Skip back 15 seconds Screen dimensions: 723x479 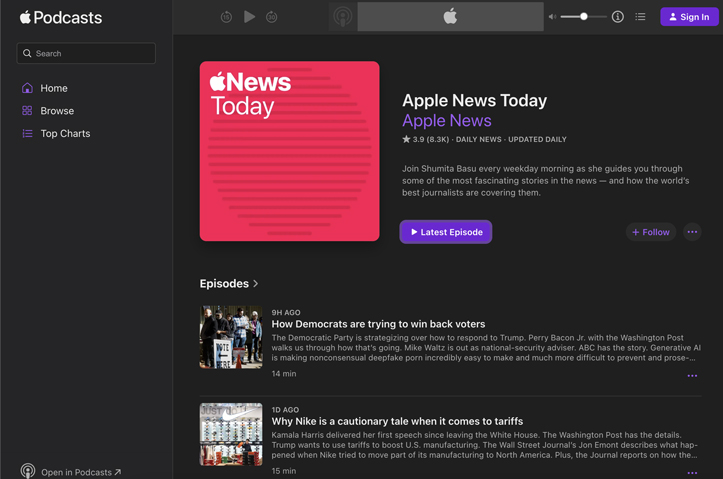tap(226, 17)
